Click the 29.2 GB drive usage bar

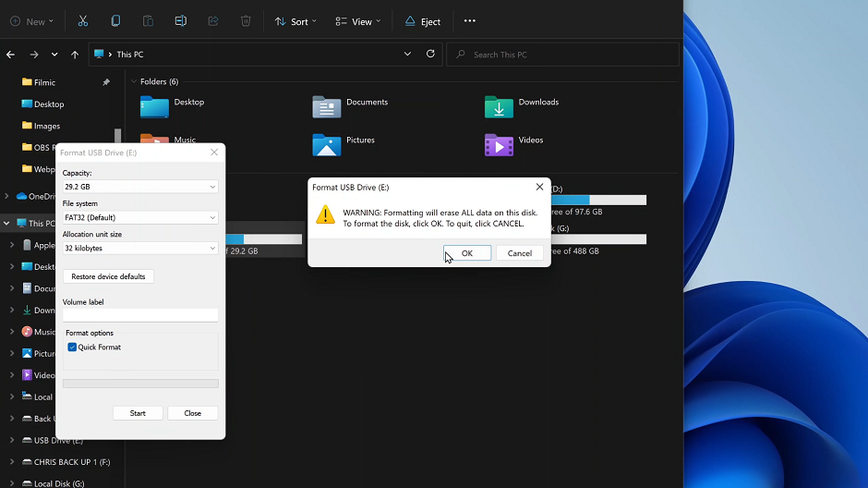pyautogui.click(x=264, y=239)
